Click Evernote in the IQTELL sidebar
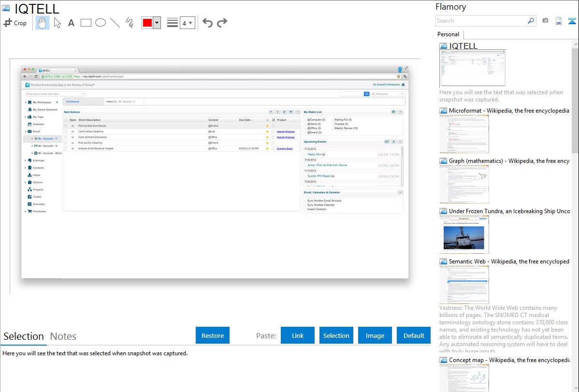 [x=36, y=161]
